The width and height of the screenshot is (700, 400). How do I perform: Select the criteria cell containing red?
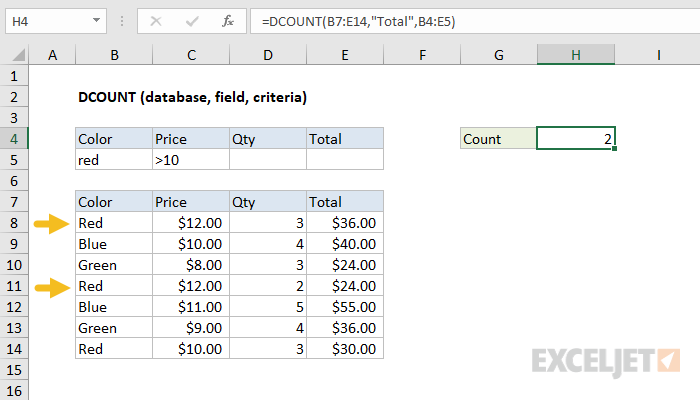114,160
